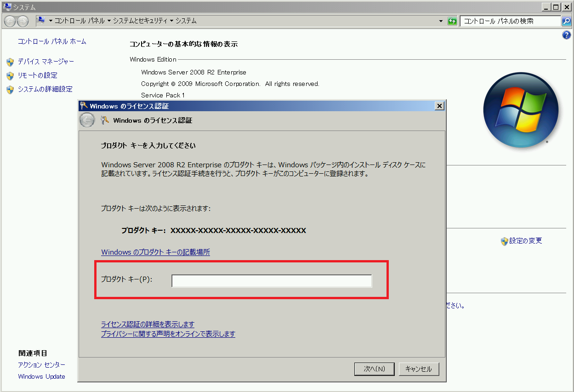
Task: Open the 設定の変更 link
Action: (526, 241)
